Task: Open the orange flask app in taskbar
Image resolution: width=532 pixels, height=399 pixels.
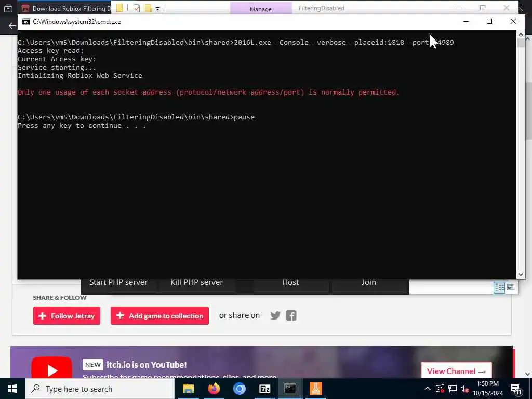Action: [315, 389]
